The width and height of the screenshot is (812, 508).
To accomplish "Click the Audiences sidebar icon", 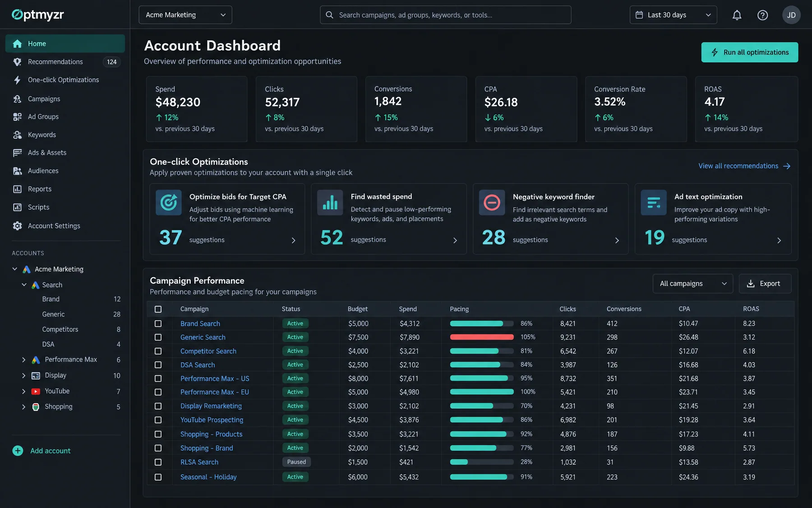I will pos(18,171).
